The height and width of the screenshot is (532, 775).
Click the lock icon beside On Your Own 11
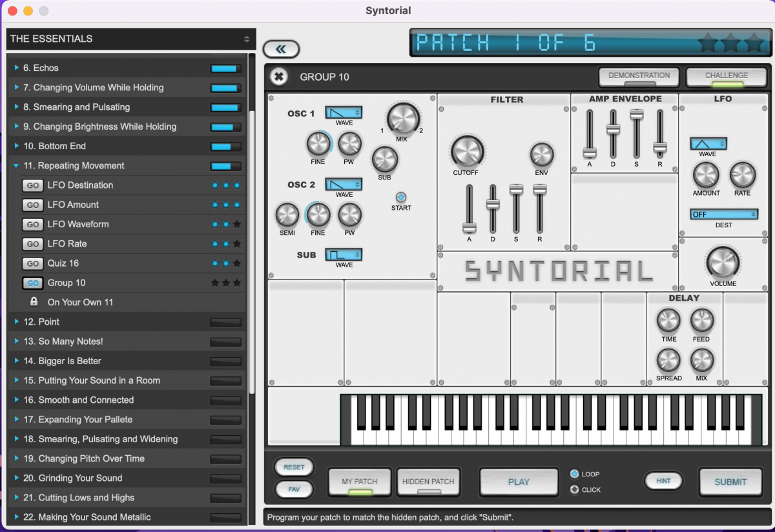(x=34, y=302)
